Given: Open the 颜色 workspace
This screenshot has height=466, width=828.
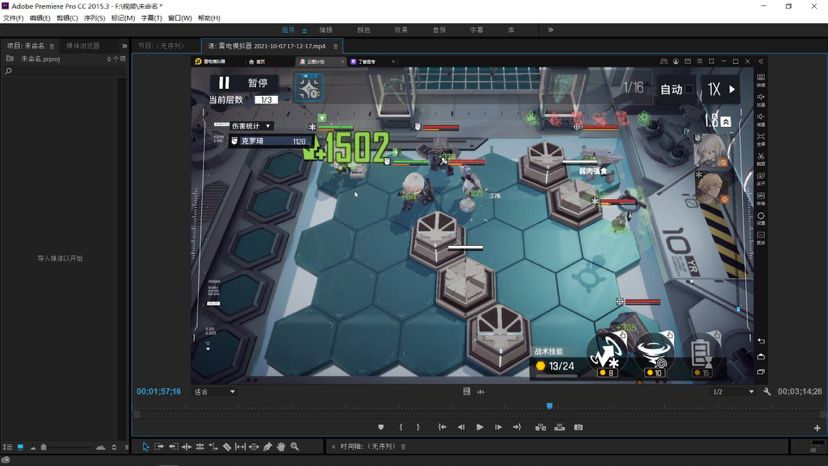Looking at the screenshot, I should tap(364, 30).
